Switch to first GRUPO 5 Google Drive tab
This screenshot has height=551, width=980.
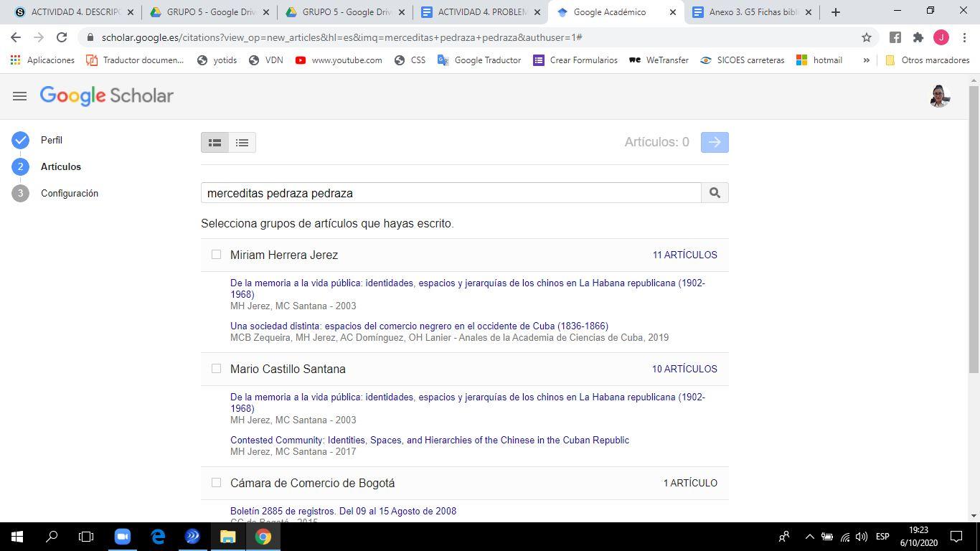pyautogui.click(x=209, y=12)
